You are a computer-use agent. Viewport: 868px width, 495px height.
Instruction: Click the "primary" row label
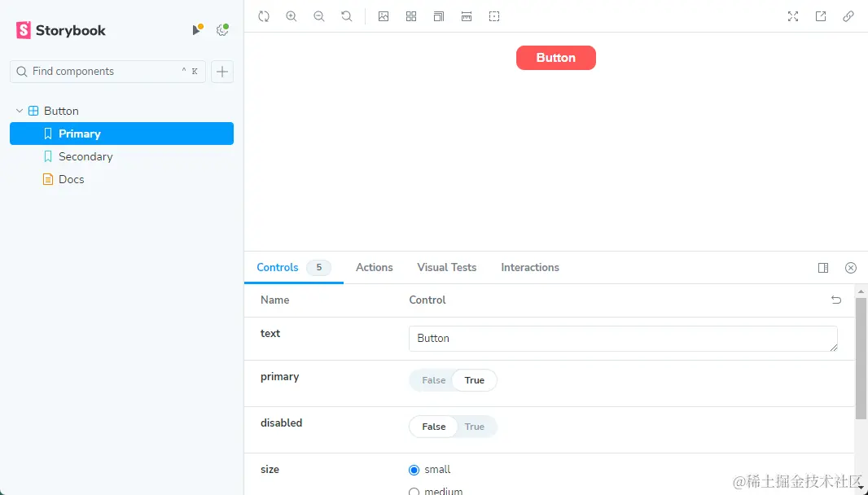tap(279, 376)
